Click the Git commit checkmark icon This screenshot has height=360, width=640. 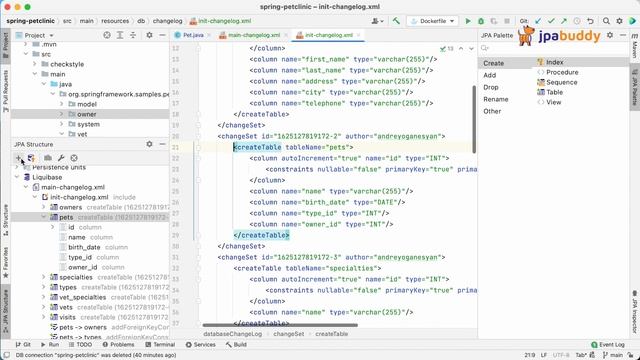pyautogui.click(x=551, y=21)
